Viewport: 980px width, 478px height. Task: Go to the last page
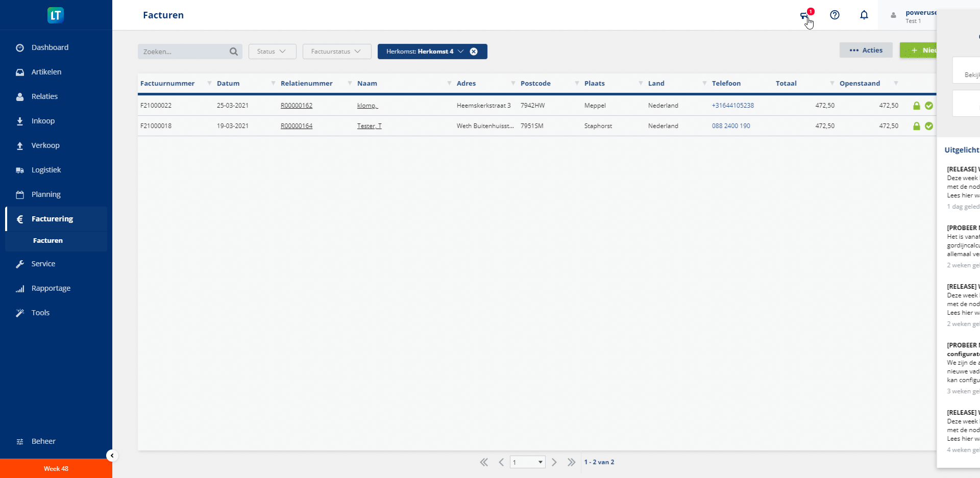click(x=571, y=462)
